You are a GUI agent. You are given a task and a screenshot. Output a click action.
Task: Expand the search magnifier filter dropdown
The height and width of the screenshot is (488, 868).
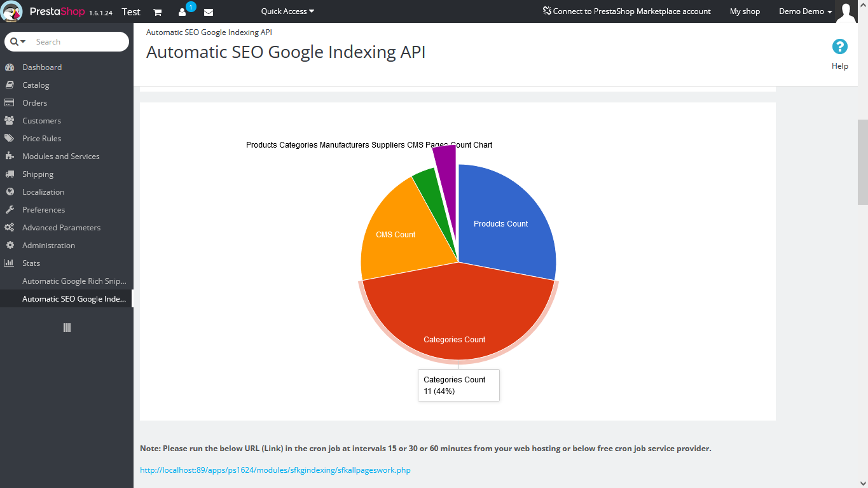pos(18,41)
